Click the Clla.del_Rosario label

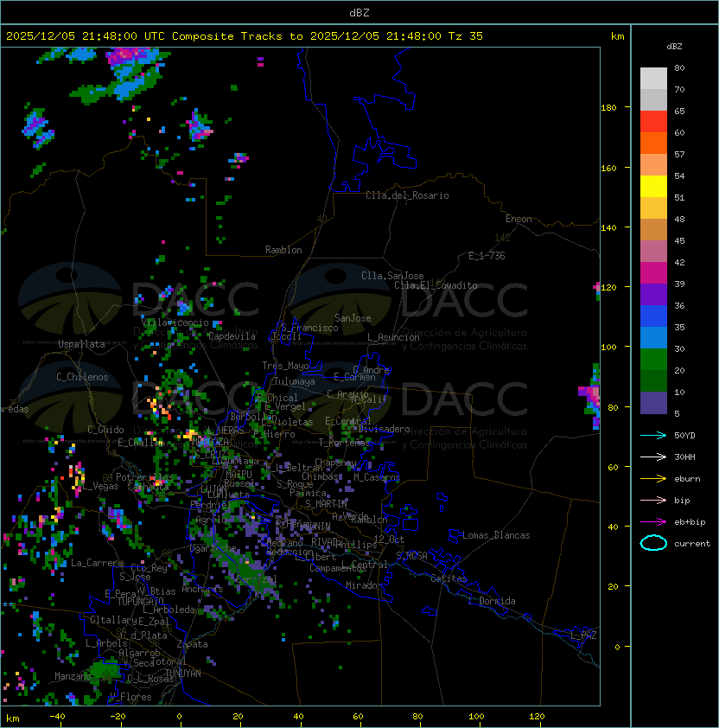[407, 195]
